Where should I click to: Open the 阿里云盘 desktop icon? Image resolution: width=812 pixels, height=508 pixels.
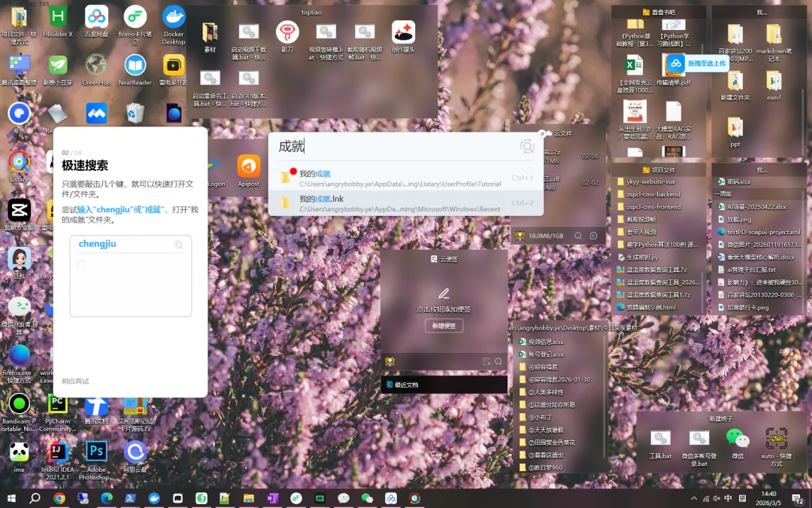tap(135, 458)
